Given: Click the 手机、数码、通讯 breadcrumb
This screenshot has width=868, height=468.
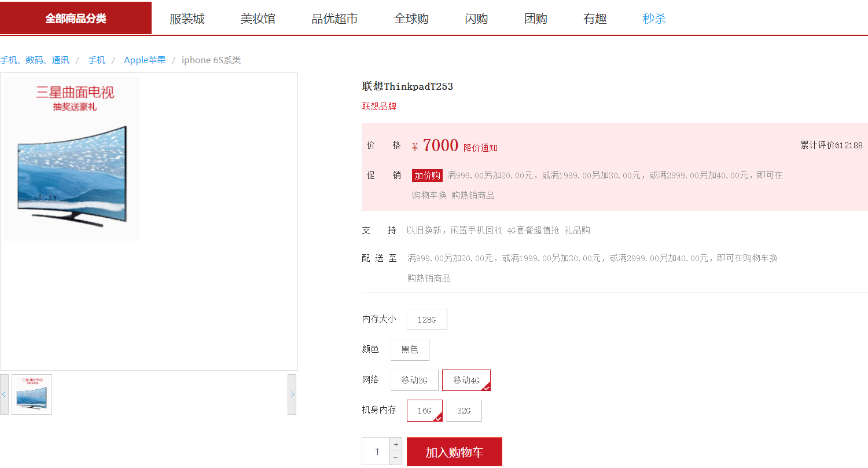Looking at the screenshot, I should (x=35, y=60).
